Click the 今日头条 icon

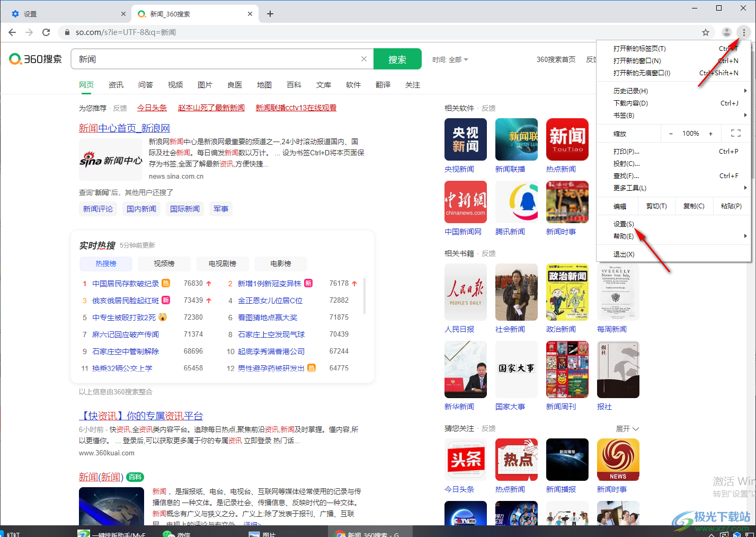coord(466,460)
